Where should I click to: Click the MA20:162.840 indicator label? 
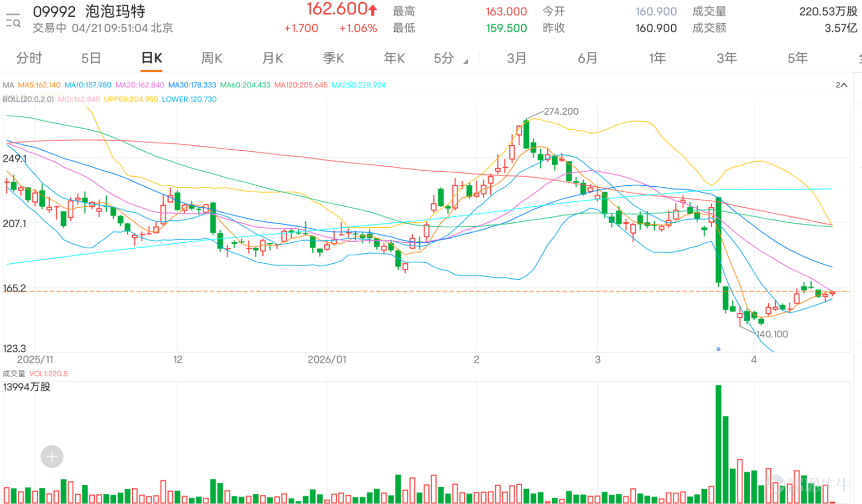tap(140, 85)
